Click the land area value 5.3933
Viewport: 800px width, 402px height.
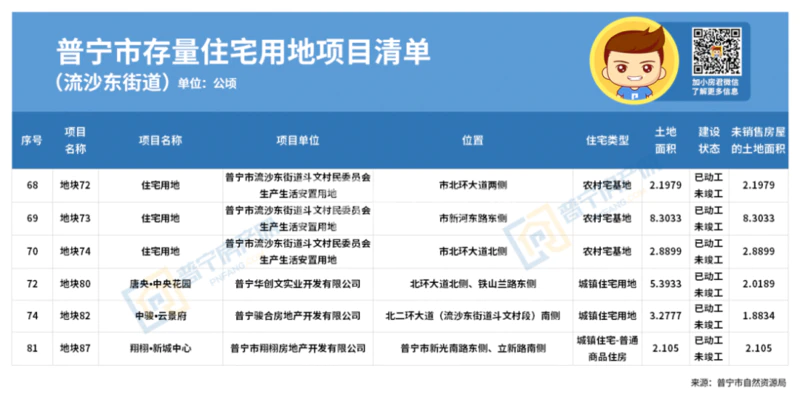[665, 283]
